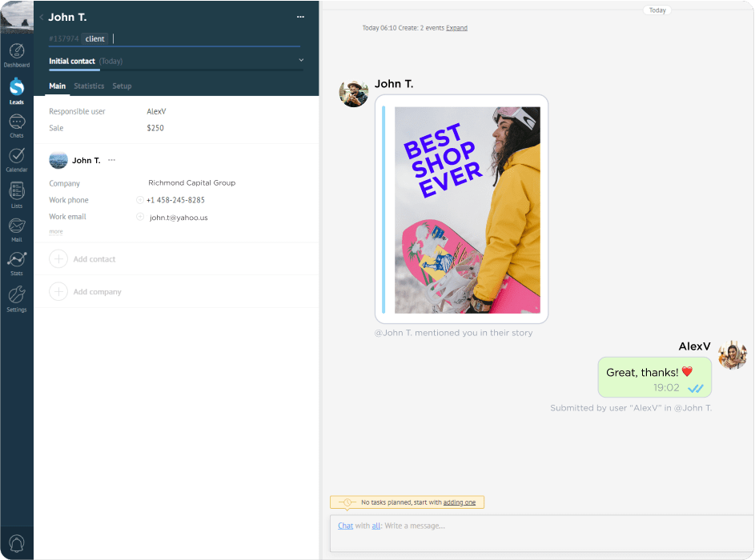Open the BEST SHOP EVER story image
Image resolution: width=755 pixels, height=560 pixels.
coord(467,210)
